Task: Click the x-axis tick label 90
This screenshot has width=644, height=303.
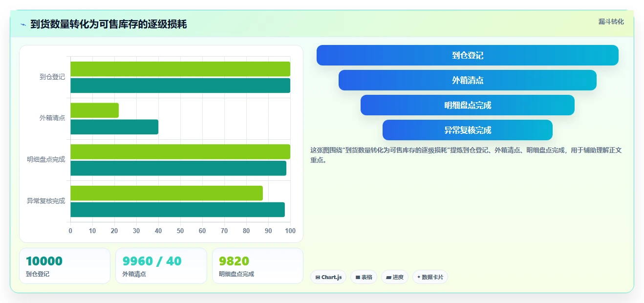Action: (268, 231)
